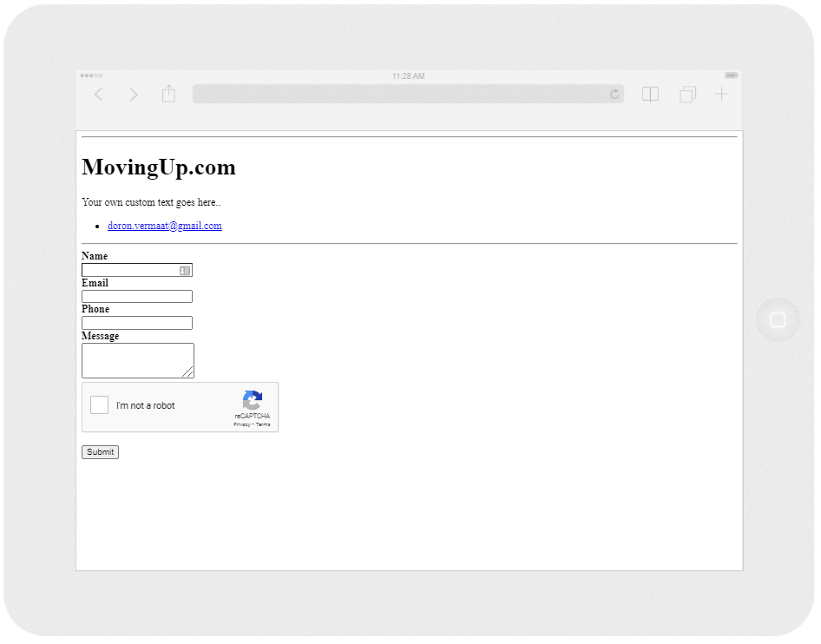This screenshot has width=821, height=644.
Task: Open a new browser tab
Action: (721, 94)
